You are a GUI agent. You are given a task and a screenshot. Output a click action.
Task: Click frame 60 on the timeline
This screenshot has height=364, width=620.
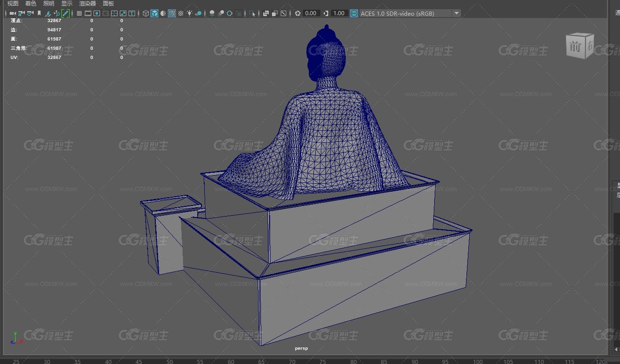click(231, 362)
